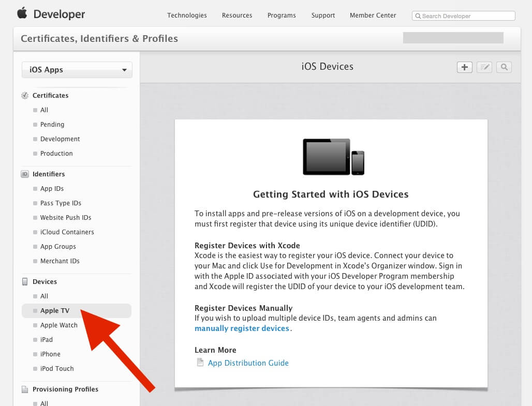The width and height of the screenshot is (532, 406).
Task: Open Resources in the top navigation
Action: [x=237, y=16]
